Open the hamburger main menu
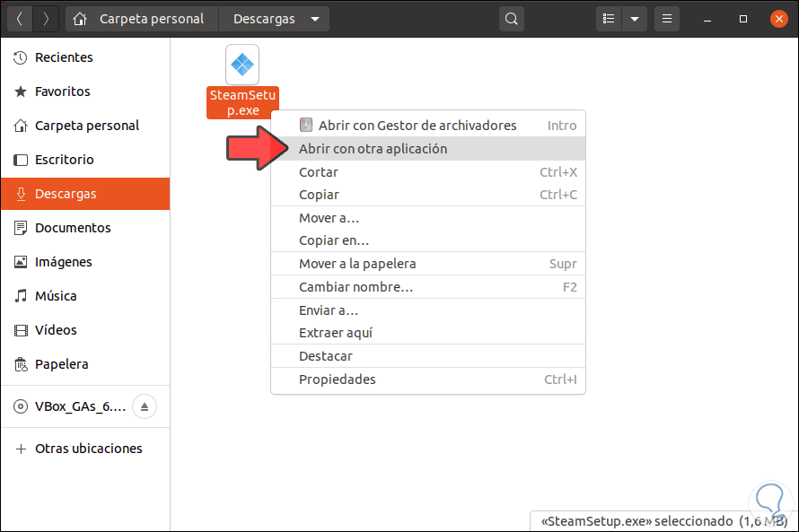799x532 pixels. pyautogui.click(x=666, y=19)
